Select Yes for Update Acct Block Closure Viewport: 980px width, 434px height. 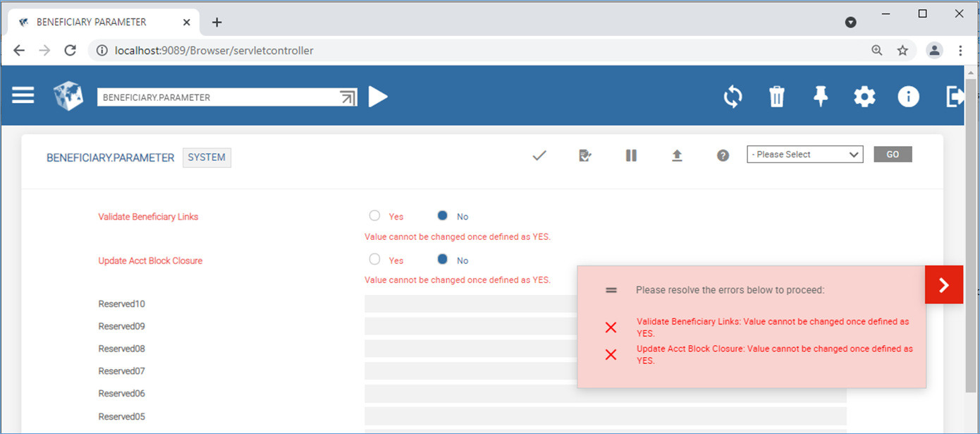(375, 260)
